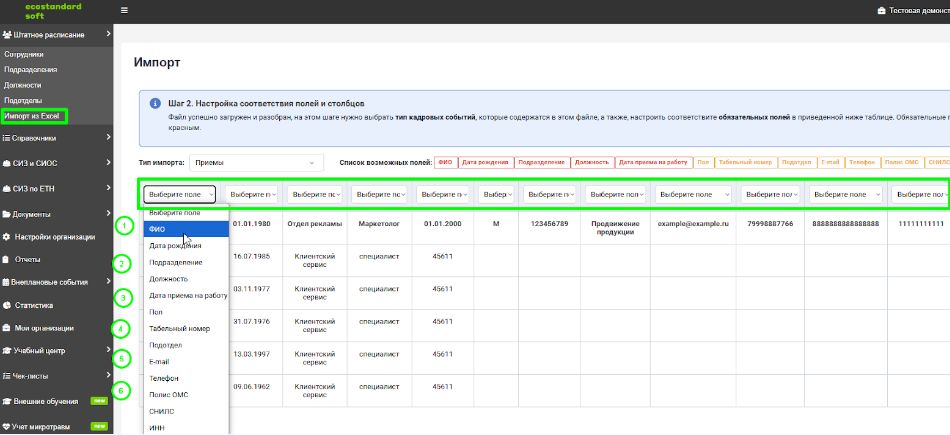The image size is (950, 435).
Task: Open Сотрудники in the sidebar
Action: pyautogui.click(x=24, y=55)
